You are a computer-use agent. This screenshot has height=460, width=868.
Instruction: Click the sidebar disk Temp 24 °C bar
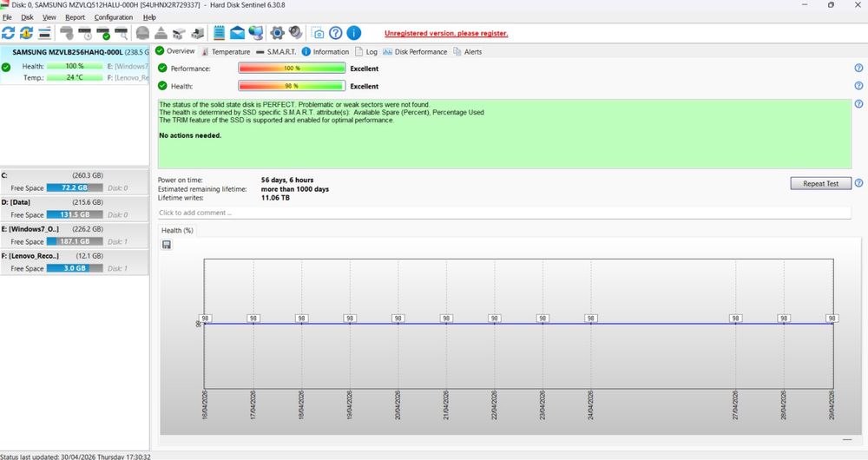(75, 77)
